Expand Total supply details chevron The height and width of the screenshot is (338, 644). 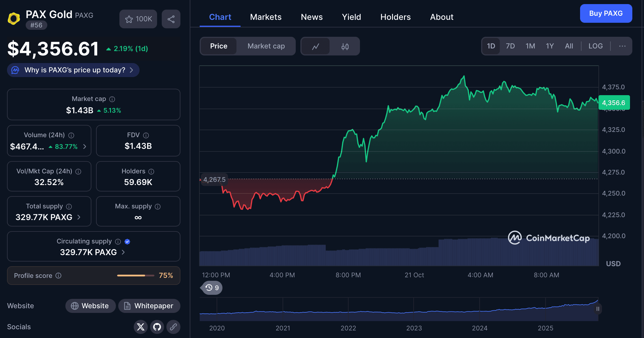point(79,217)
